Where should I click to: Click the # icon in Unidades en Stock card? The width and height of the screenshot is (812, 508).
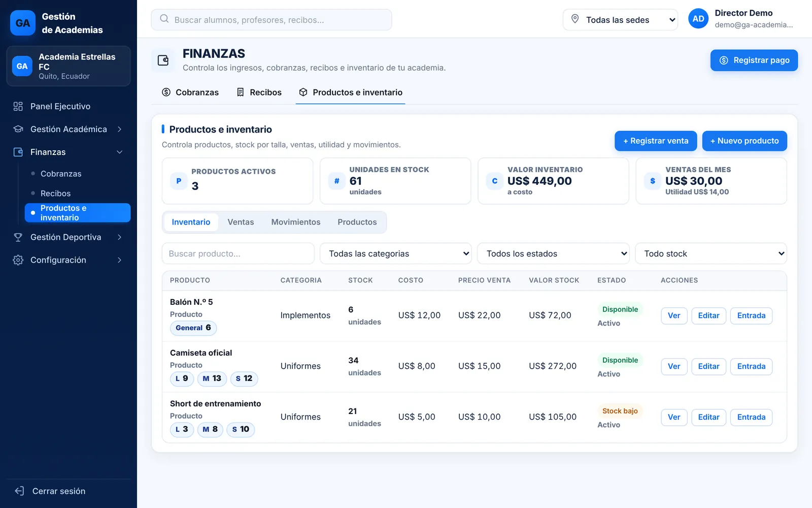[x=336, y=181]
